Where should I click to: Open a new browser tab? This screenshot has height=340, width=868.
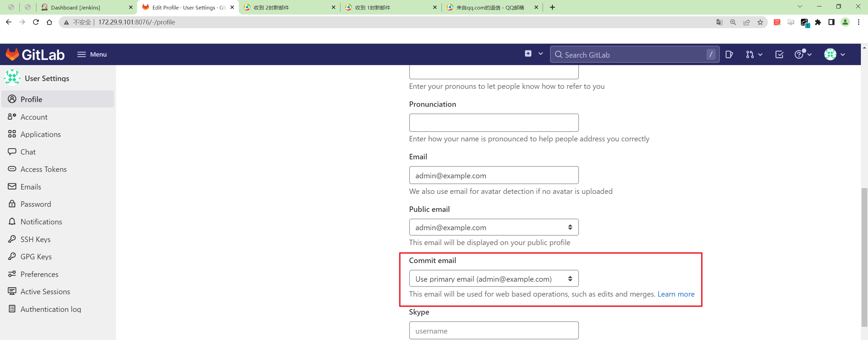(552, 7)
